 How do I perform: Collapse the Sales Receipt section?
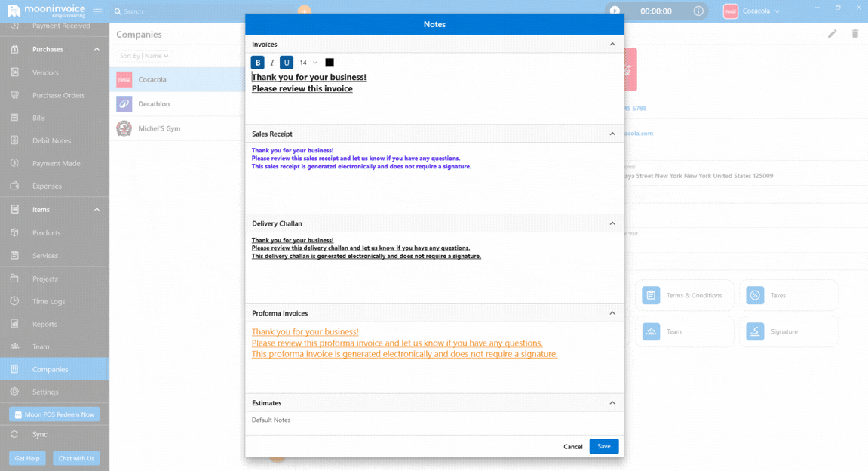click(612, 134)
